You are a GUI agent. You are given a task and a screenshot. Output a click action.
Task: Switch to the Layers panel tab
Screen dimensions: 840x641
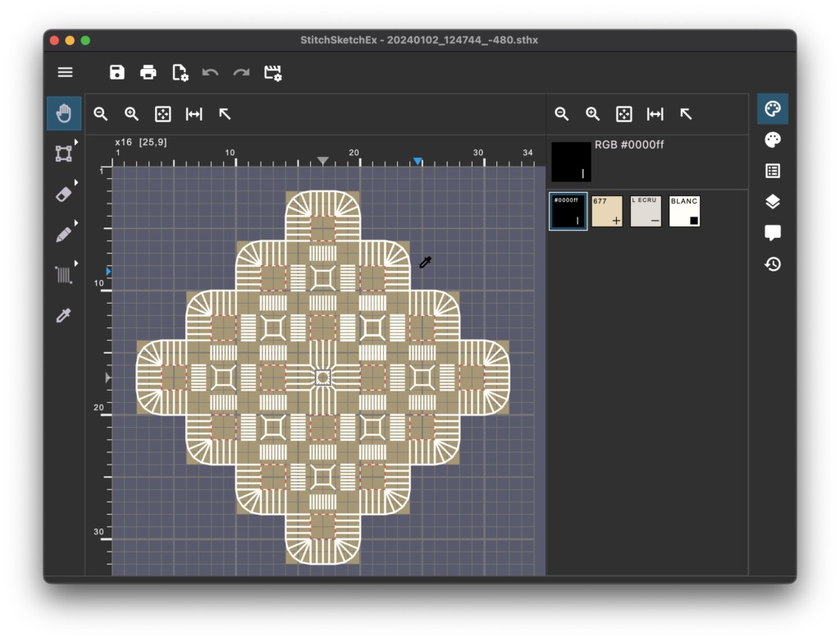772,202
